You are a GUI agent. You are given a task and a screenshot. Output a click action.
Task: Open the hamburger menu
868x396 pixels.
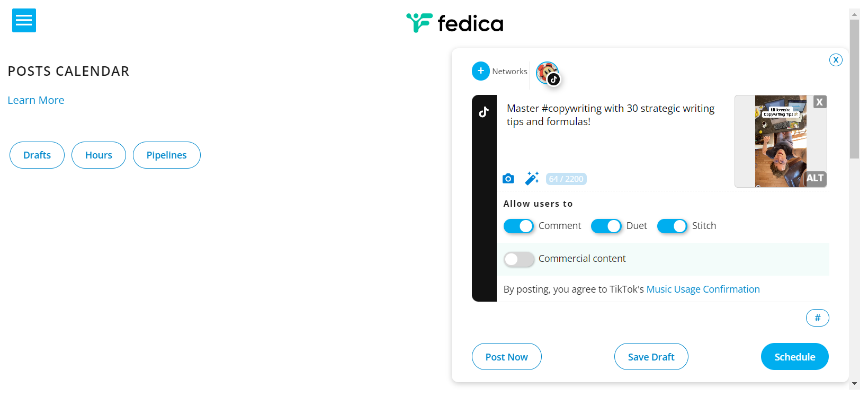[24, 21]
